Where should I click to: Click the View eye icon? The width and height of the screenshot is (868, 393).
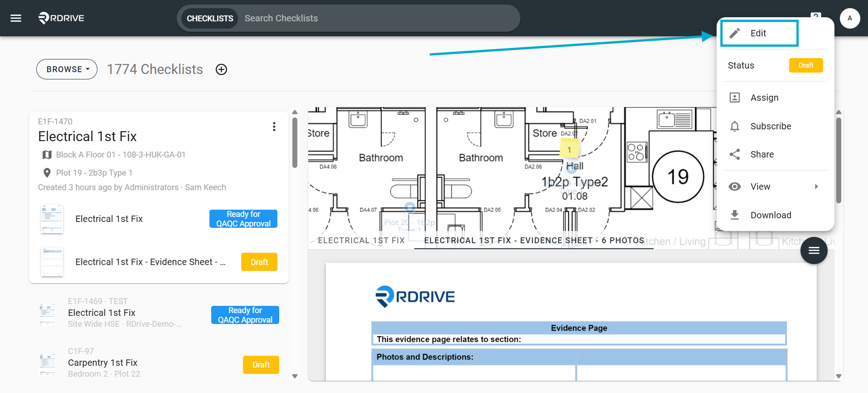(x=735, y=187)
